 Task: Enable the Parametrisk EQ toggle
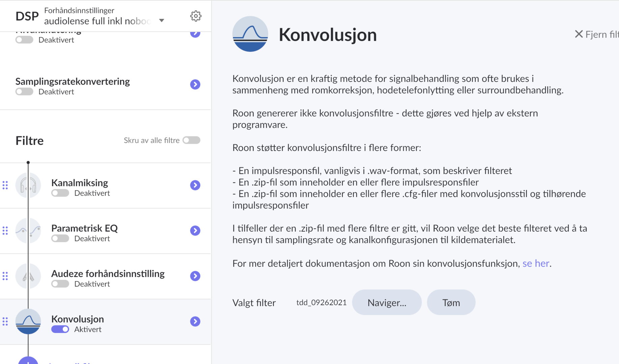click(60, 239)
